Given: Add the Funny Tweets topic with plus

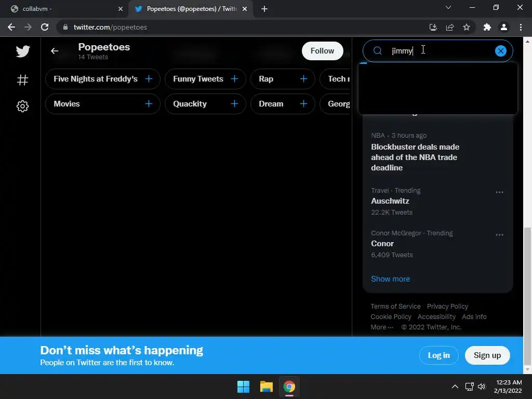Looking at the screenshot, I should pyautogui.click(x=234, y=79).
